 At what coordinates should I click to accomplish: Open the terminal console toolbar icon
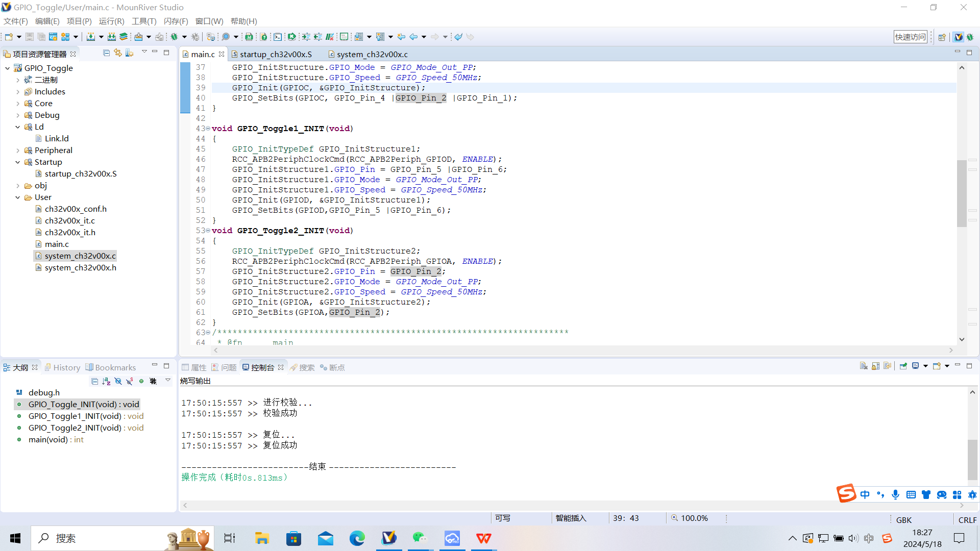click(x=278, y=37)
